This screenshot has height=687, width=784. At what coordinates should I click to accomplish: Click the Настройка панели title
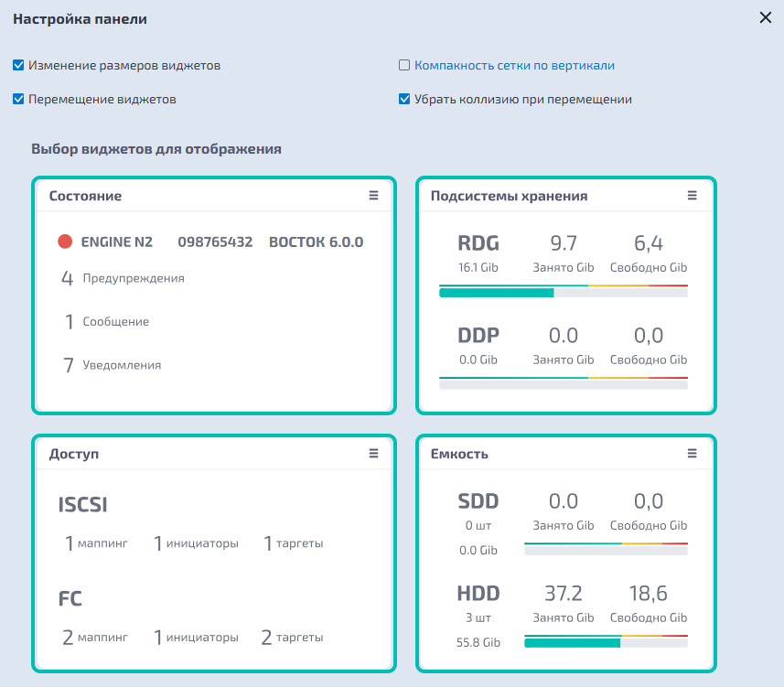point(80,19)
